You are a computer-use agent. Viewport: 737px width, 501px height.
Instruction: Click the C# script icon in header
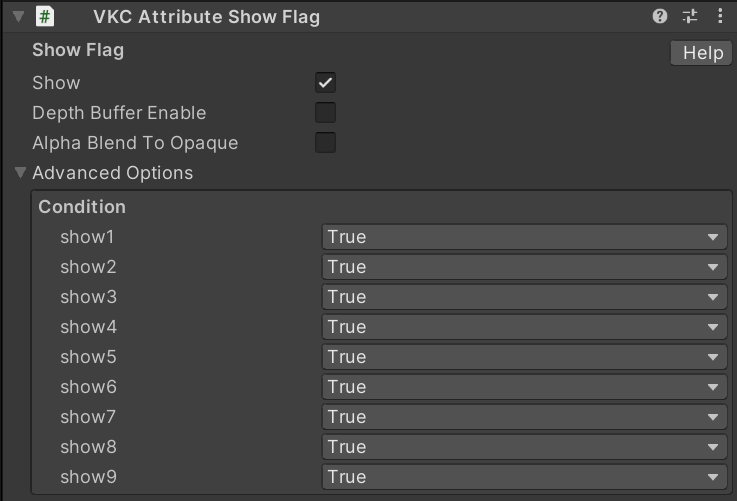click(x=45, y=16)
